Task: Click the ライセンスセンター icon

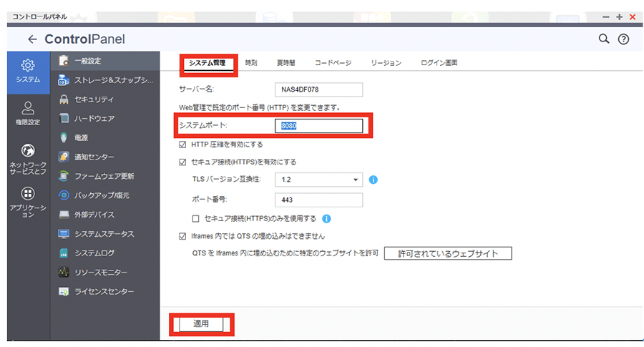Action: pos(63,291)
